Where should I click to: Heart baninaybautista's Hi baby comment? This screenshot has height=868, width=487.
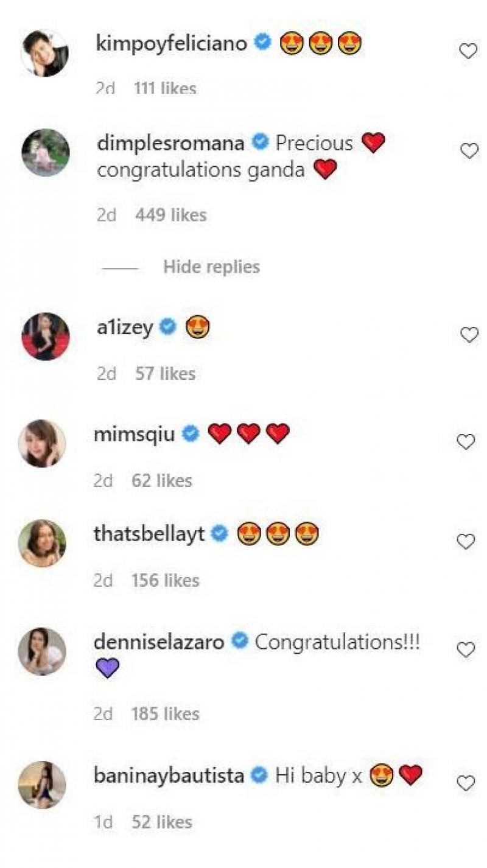(466, 783)
